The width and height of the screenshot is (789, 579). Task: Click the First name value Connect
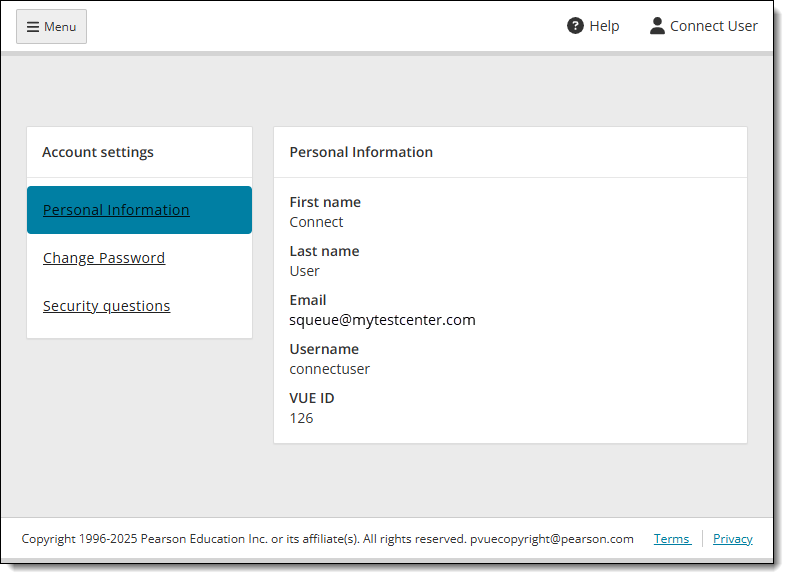(x=317, y=222)
